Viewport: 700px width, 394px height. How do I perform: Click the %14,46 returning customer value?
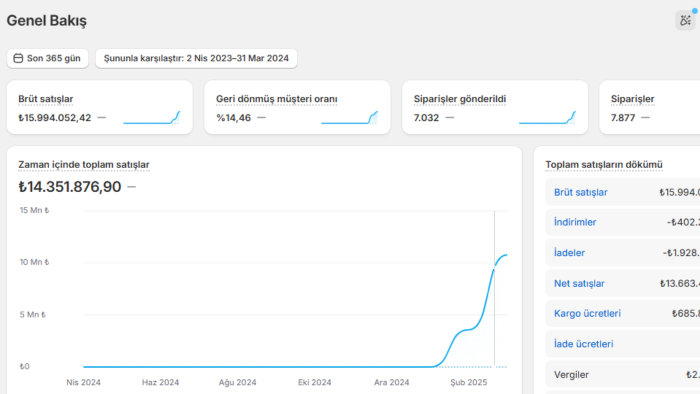(x=233, y=118)
